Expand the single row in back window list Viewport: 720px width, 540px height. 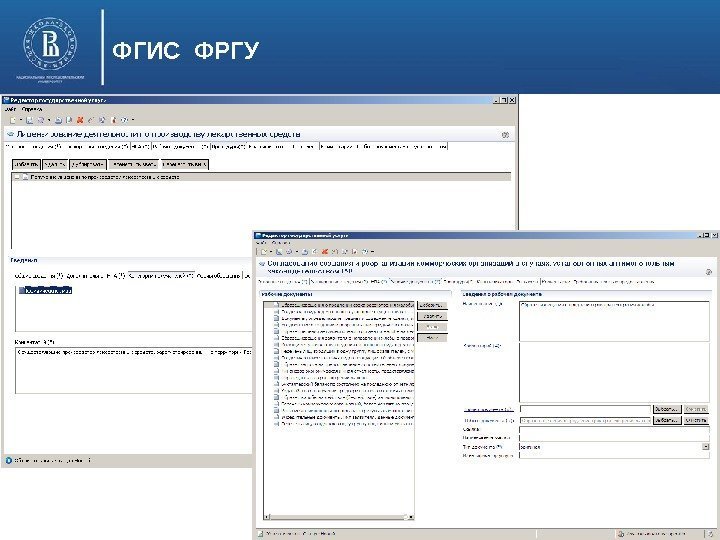17,177
